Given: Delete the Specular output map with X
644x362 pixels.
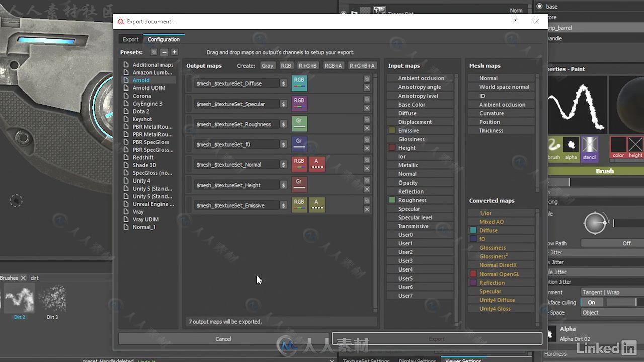Looking at the screenshot, I should point(367,108).
